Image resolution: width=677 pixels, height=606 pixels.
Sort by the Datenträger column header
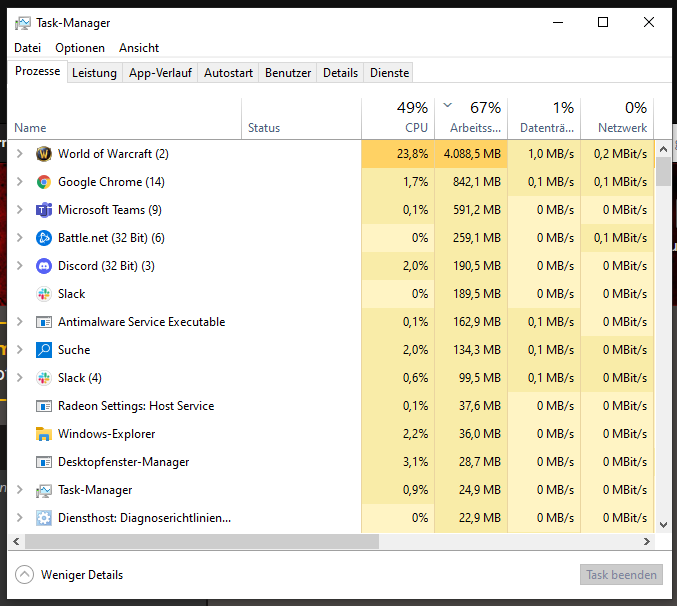tap(544, 119)
